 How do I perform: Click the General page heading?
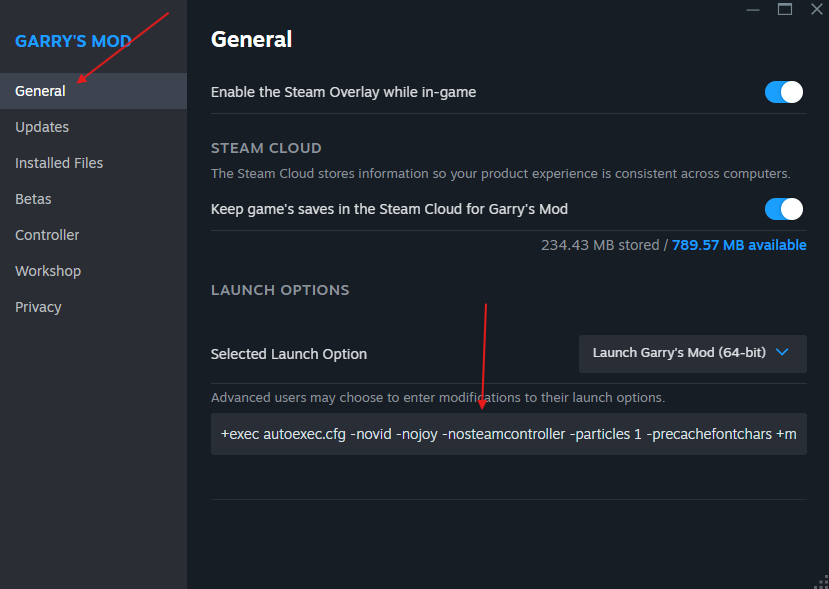pyautogui.click(x=251, y=40)
